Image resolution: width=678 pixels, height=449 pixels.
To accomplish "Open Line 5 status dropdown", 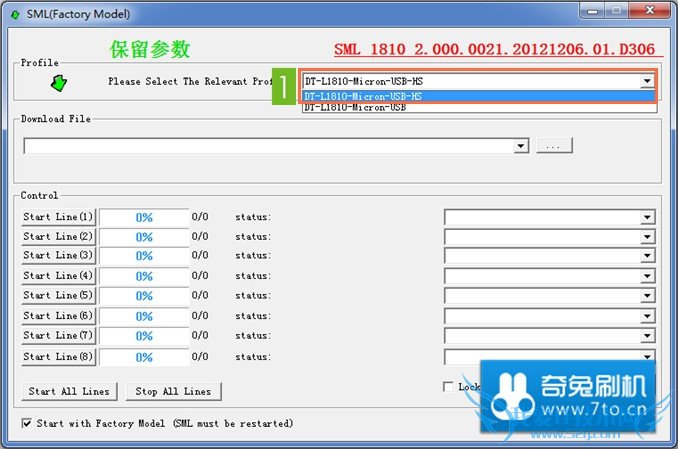I will (x=647, y=296).
